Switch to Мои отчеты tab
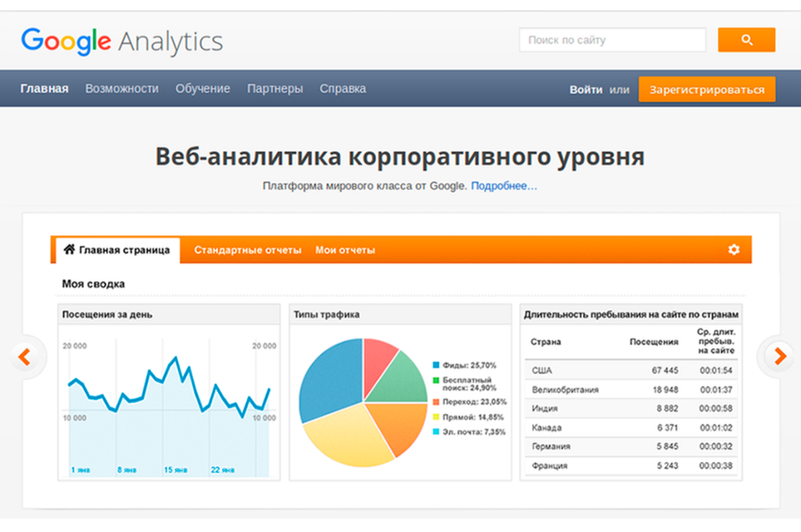The height and width of the screenshot is (532, 801). point(345,250)
